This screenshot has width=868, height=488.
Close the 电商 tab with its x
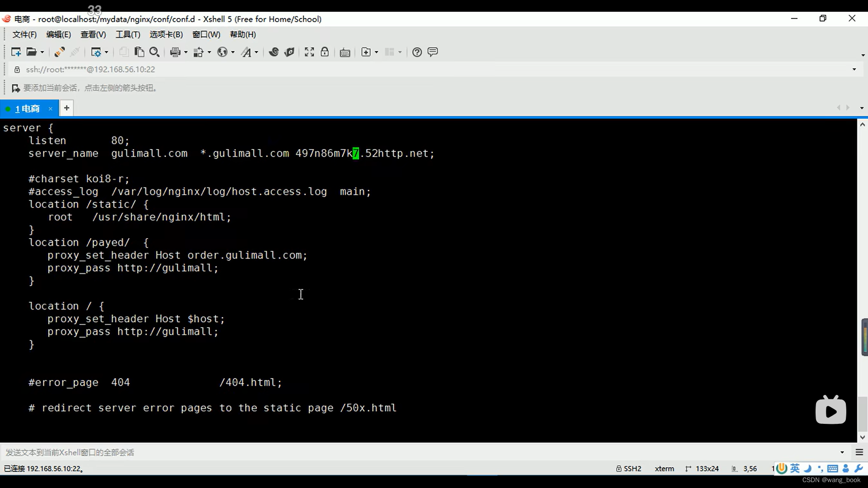51,108
